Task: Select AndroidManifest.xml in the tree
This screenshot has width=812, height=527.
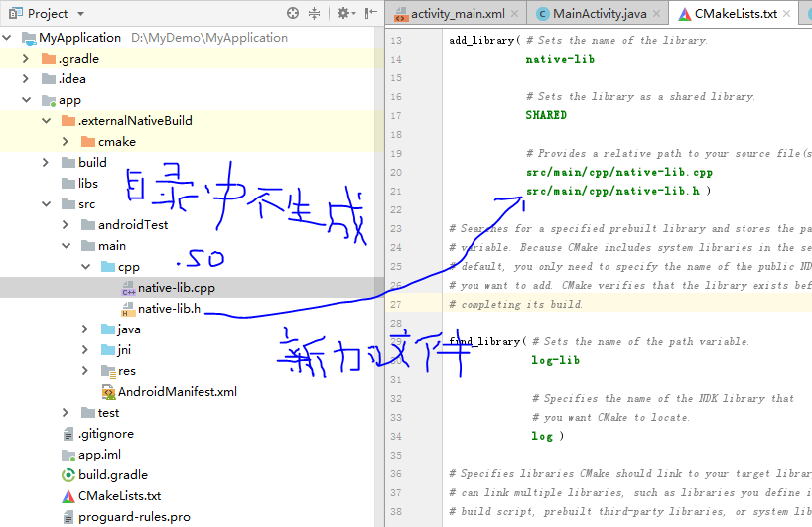Action: click(x=178, y=392)
